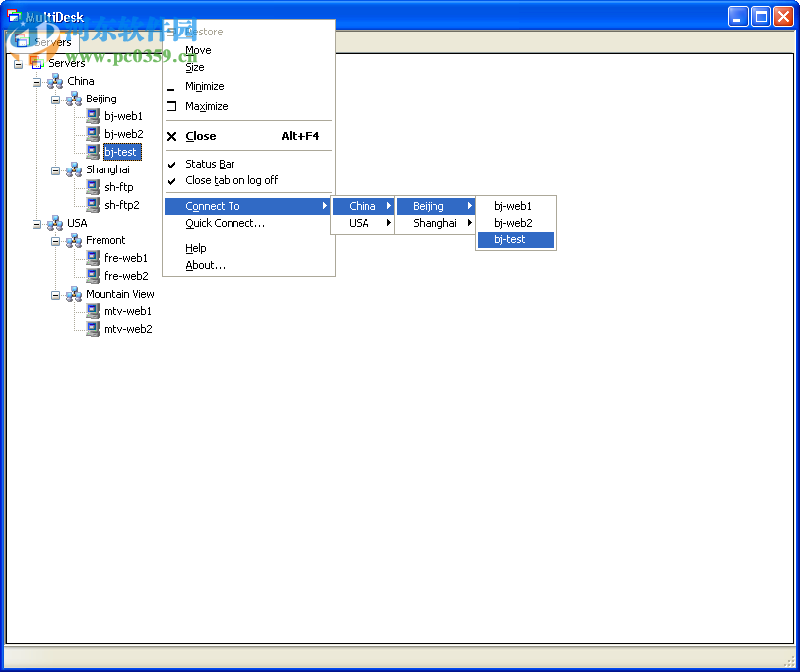Click the Beijing group network icon
This screenshot has width=800, height=672.
72,99
